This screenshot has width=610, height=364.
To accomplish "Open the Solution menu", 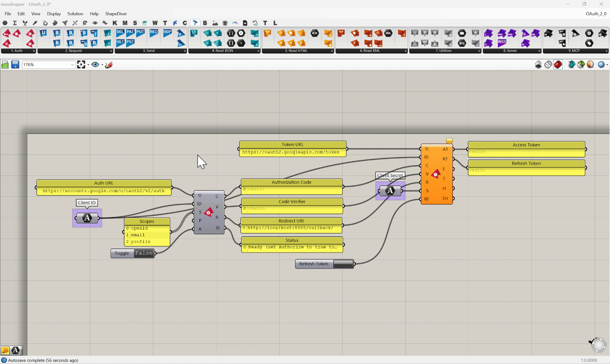I will click(x=75, y=14).
